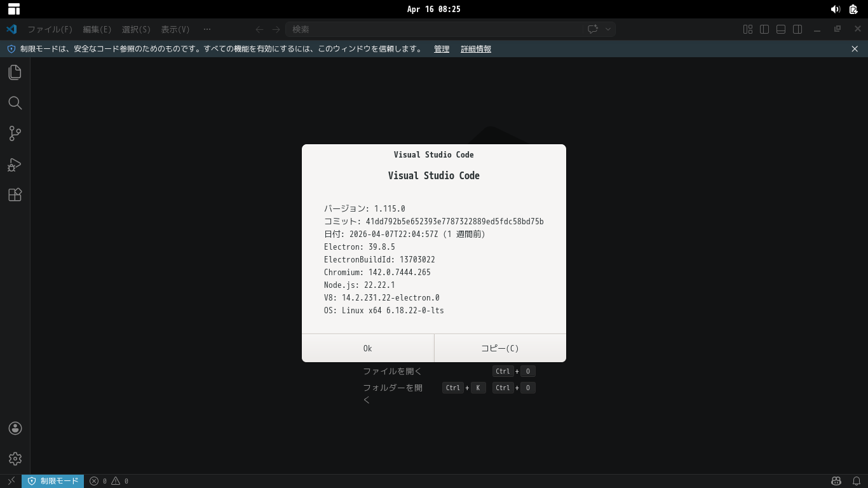Click the OS: Linux x64 line
This screenshot has height=488, width=868.
coord(384,310)
